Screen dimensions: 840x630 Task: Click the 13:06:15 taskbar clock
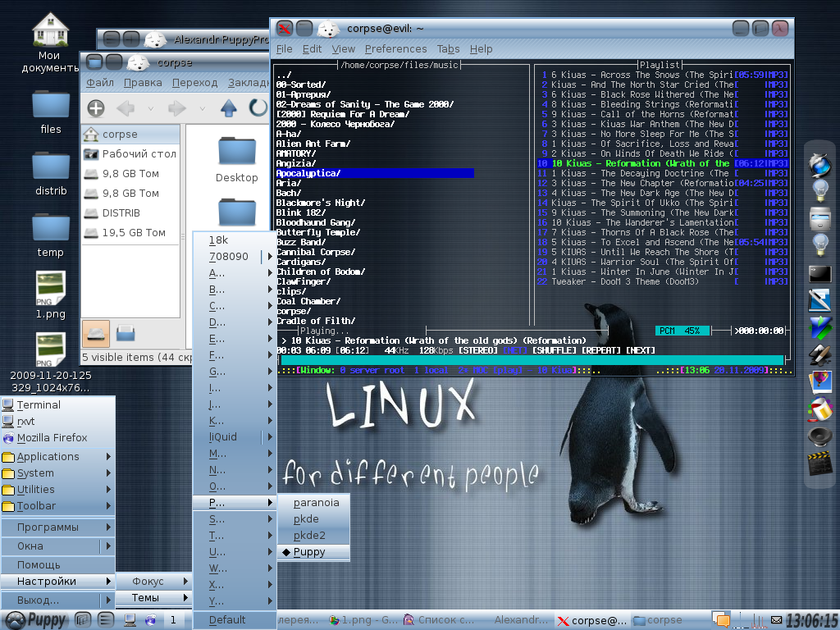811,620
